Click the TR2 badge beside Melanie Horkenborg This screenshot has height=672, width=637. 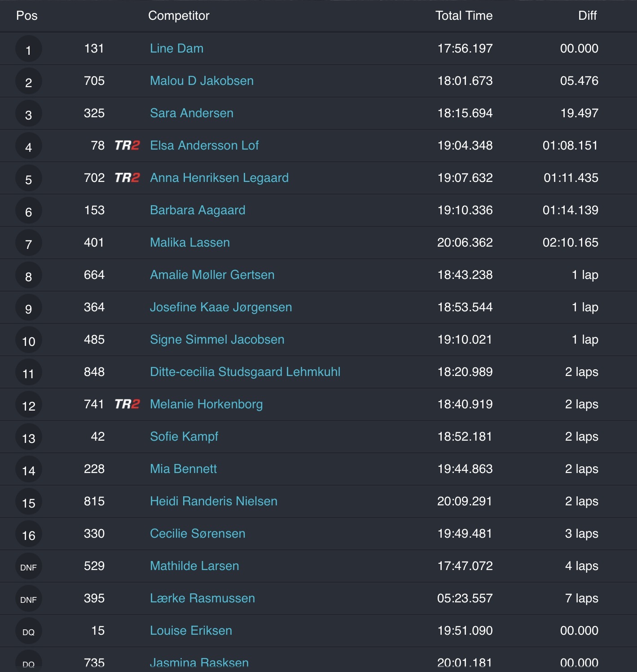coord(127,404)
